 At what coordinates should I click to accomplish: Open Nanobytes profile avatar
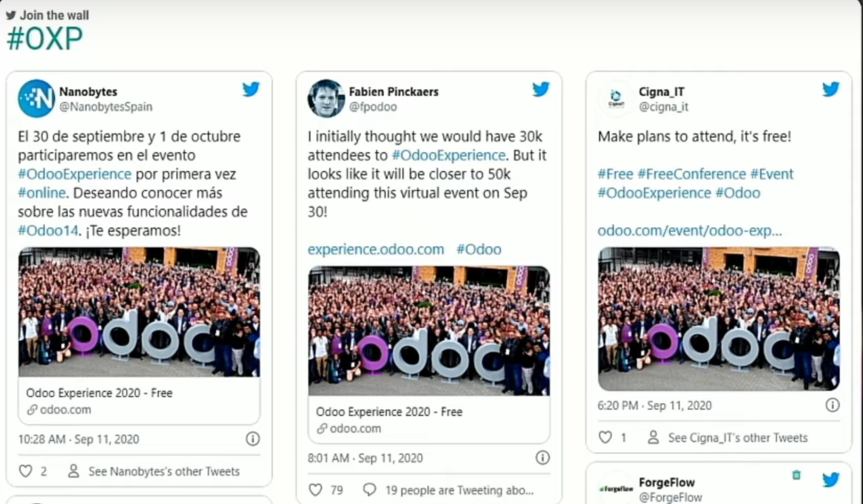pyautogui.click(x=36, y=98)
